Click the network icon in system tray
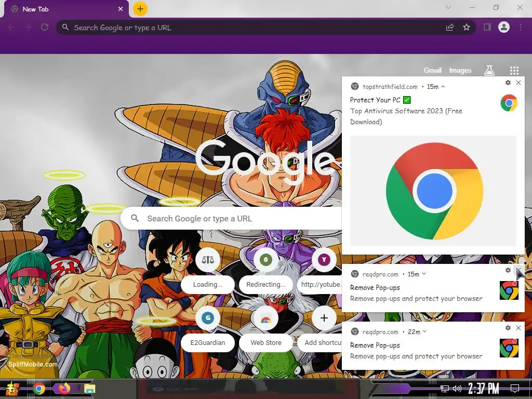This screenshot has height=399, width=532. (x=444, y=389)
